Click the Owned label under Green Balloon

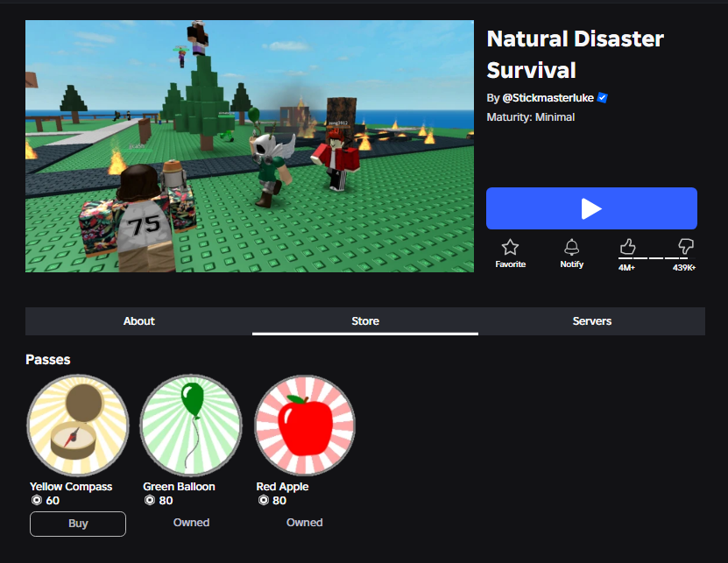191,523
